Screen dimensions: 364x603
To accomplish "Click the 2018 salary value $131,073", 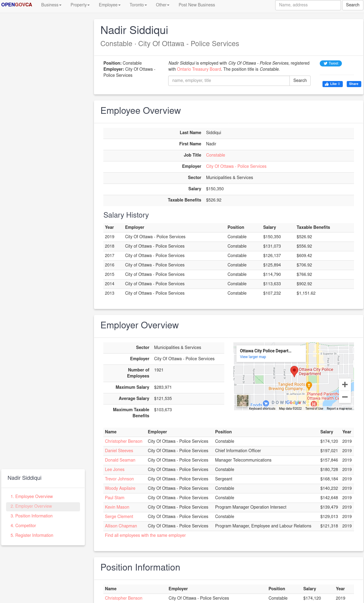I will tap(272, 246).
